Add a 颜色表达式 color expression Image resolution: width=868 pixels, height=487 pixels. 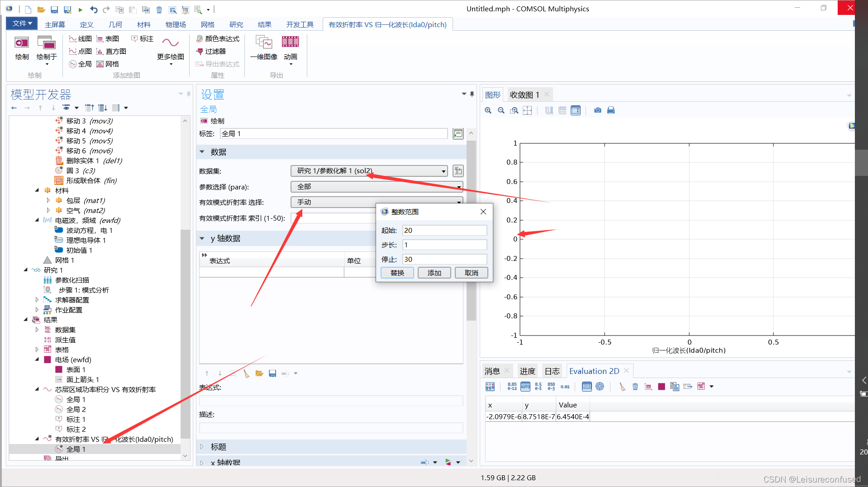coord(218,39)
